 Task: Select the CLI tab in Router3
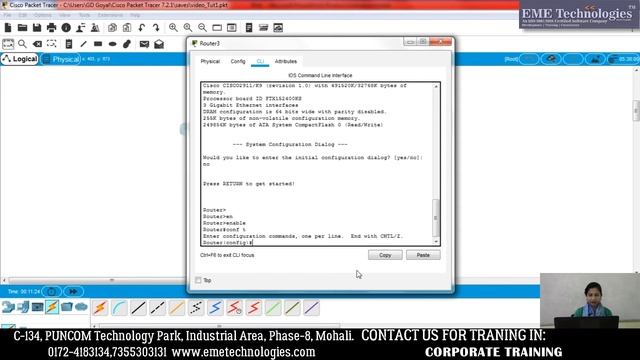click(260, 61)
